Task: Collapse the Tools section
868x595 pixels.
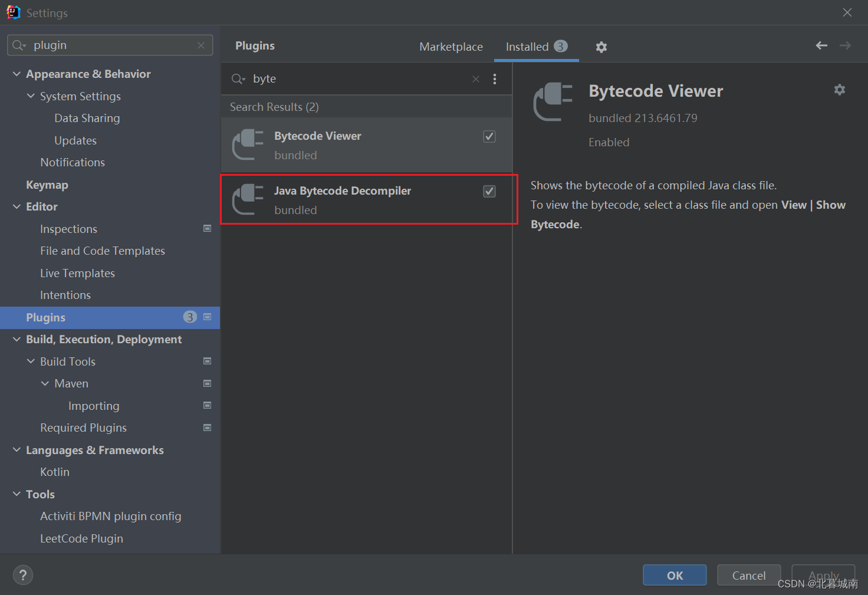Action: click(17, 494)
